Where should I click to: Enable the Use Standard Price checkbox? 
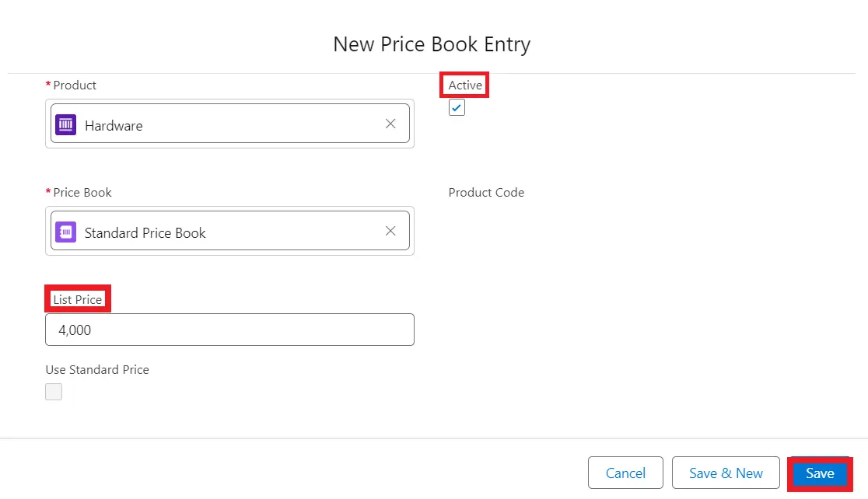54,392
